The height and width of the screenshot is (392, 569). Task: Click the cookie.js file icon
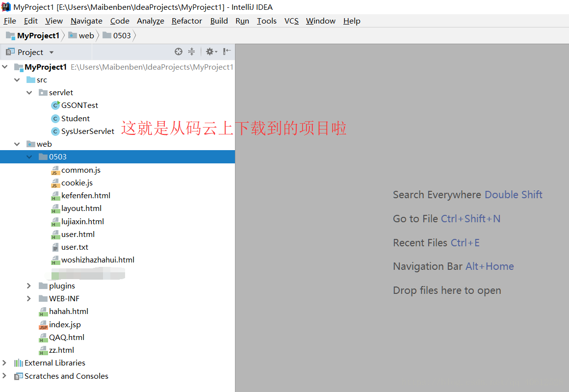coord(55,183)
